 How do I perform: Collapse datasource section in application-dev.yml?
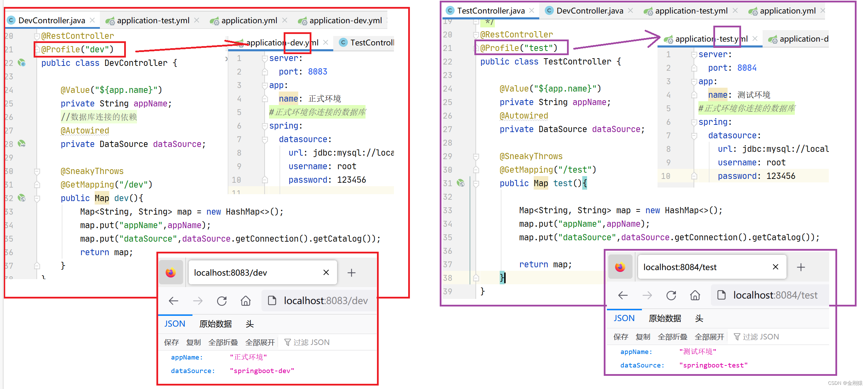coord(265,139)
